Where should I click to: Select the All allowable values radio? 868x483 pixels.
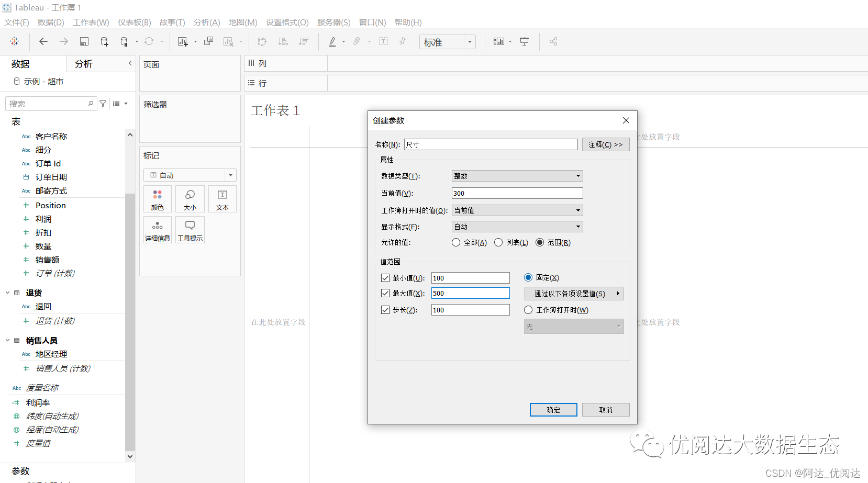point(456,242)
